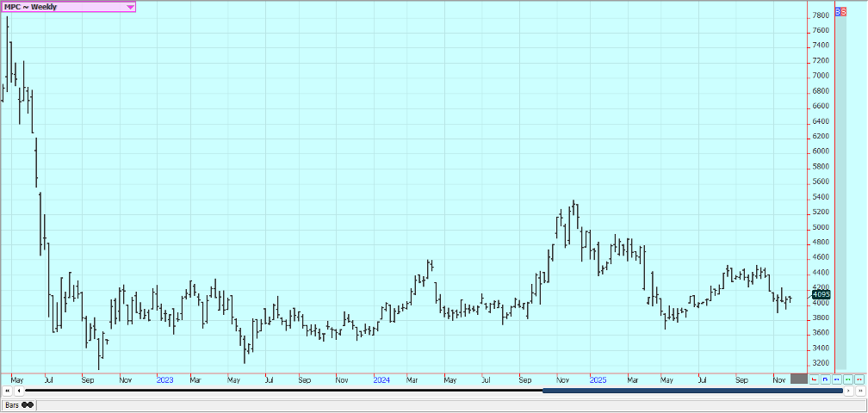
Task: Click the pink dropdown arrow in title
Action: [130, 7]
